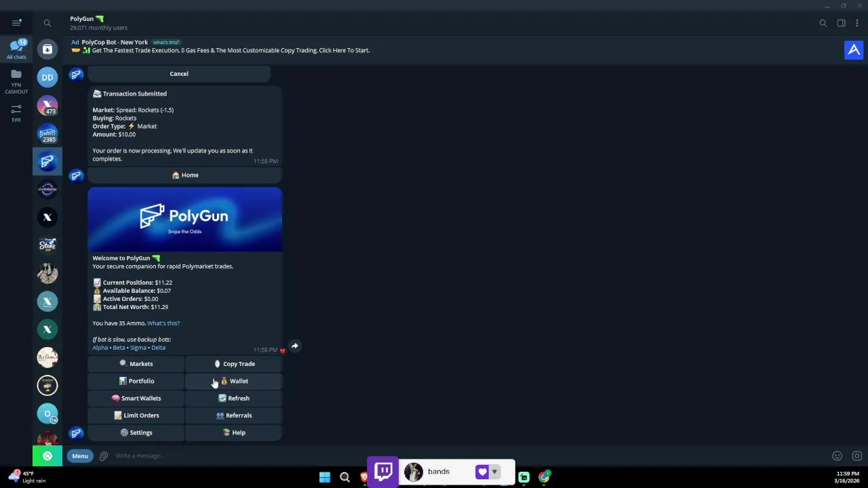This screenshot has height=488, width=868.
Task: Click the chat list search icon
Action: (47, 23)
